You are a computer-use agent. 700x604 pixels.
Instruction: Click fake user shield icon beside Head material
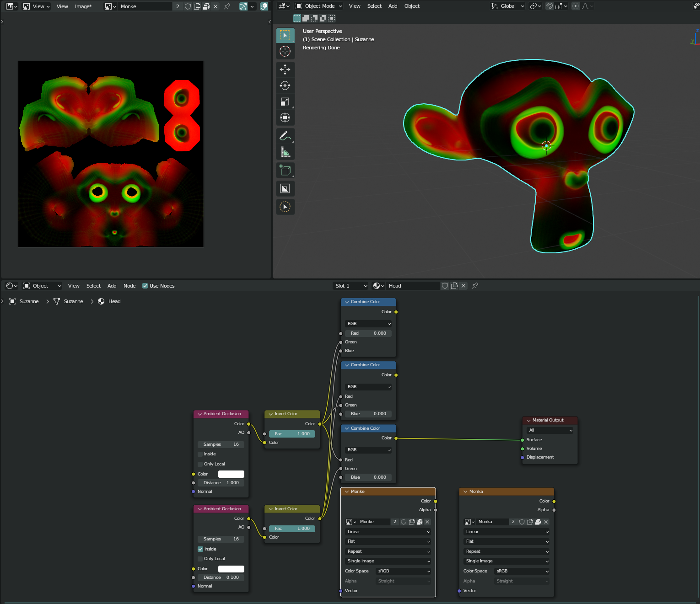(x=445, y=286)
